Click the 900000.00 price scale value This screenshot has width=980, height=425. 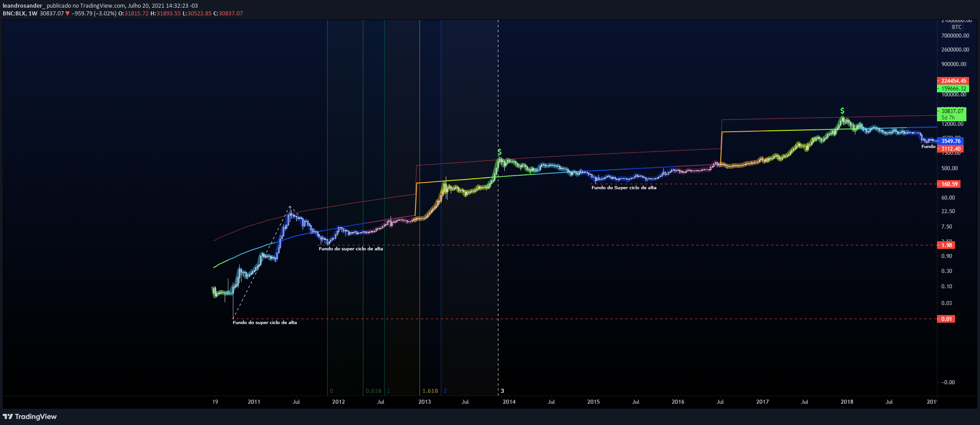click(x=954, y=64)
